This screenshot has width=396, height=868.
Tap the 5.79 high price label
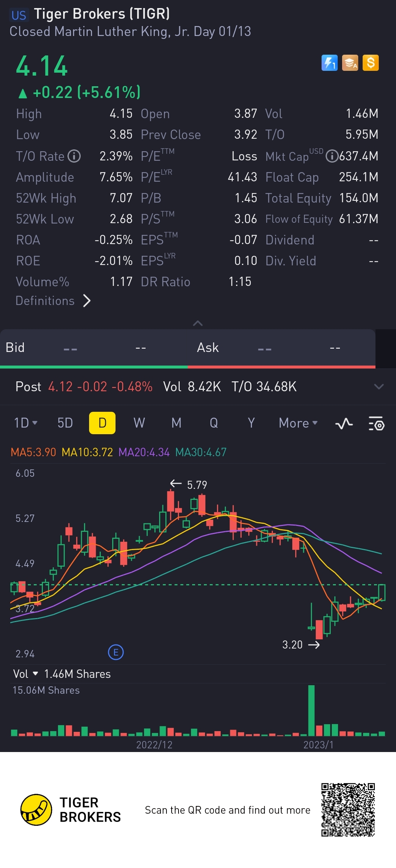click(197, 485)
